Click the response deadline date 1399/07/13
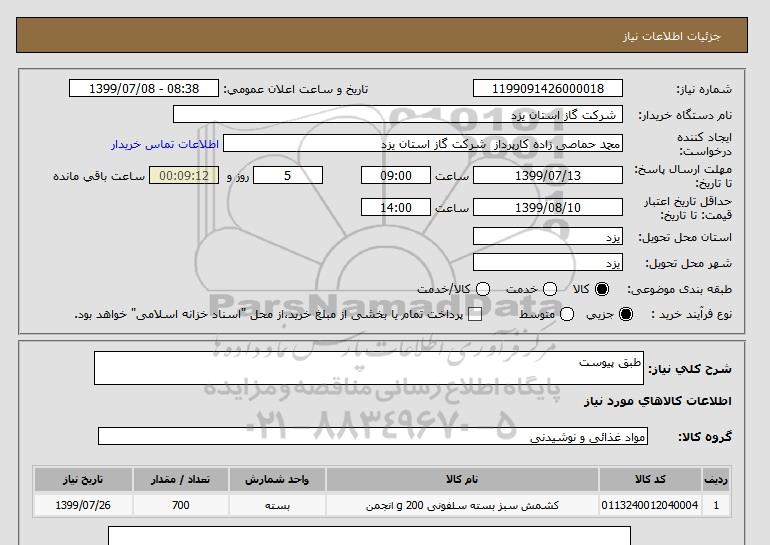This screenshot has height=545, width=770. point(548,175)
